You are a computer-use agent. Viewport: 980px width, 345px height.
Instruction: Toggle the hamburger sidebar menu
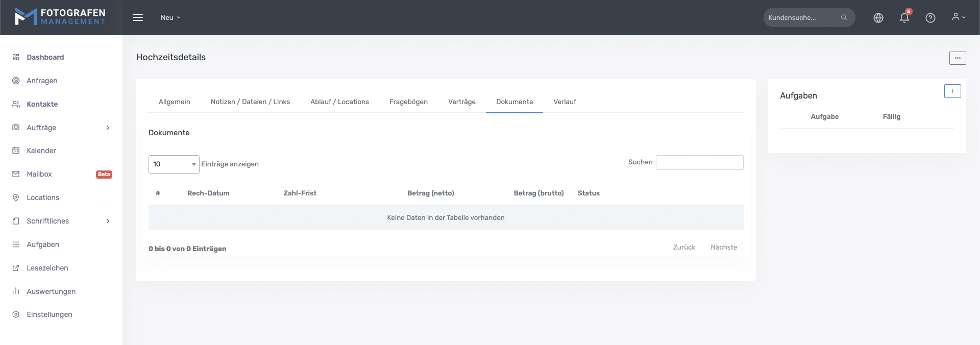pyautogui.click(x=138, y=17)
